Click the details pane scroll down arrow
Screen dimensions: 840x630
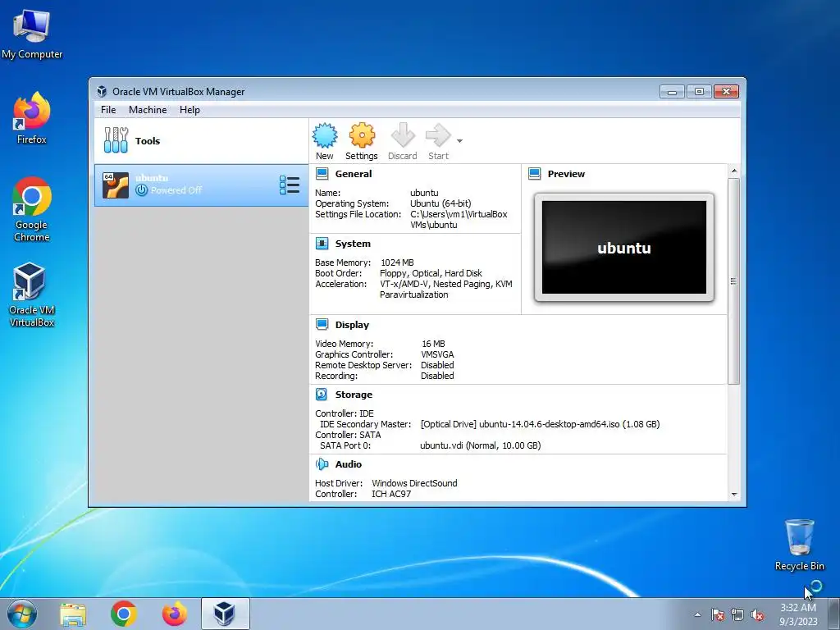click(x=734, y=495)
